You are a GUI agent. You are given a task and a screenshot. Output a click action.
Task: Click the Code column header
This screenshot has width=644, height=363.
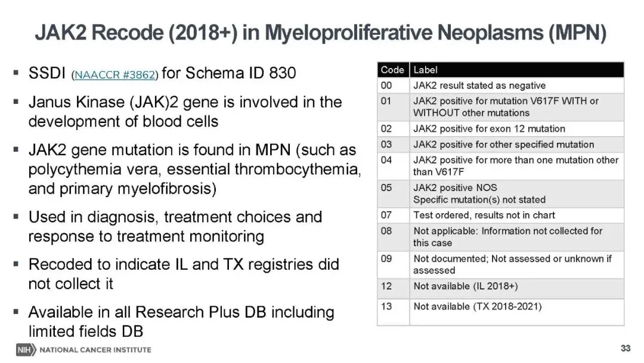tap(393, 70)
